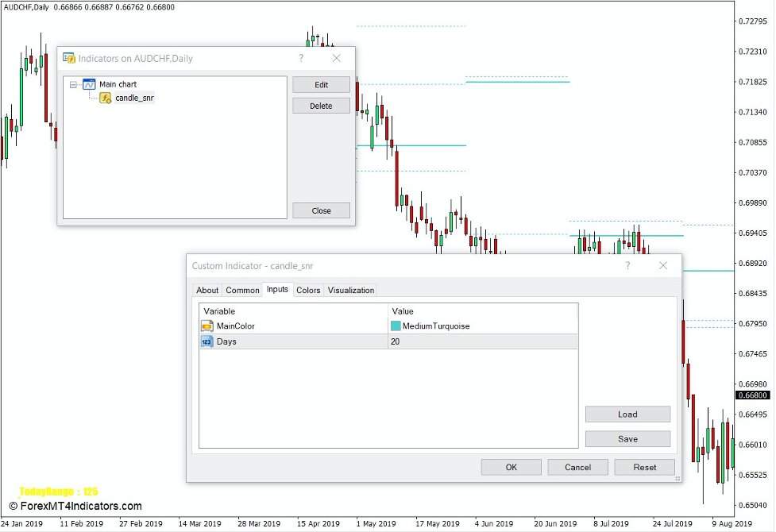Switch to the Common tab
The image size is (776, 532).
pyautogui.click(x=241, y=290)
